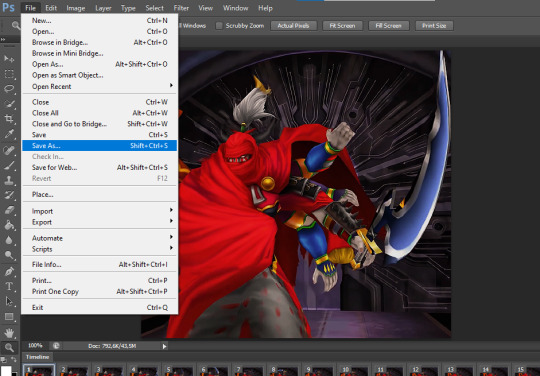Expand the Scripts submenu
Viewport: 540px width, 376px height.
point(99,249)
